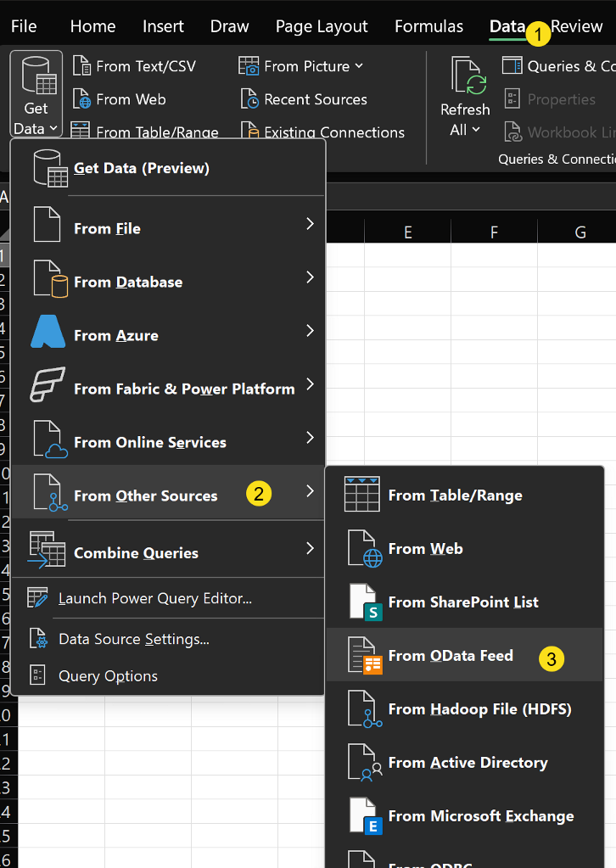Screen dimensions: 616x868
Task: Expand From Online Services submenu arrow
Action: 310,437
